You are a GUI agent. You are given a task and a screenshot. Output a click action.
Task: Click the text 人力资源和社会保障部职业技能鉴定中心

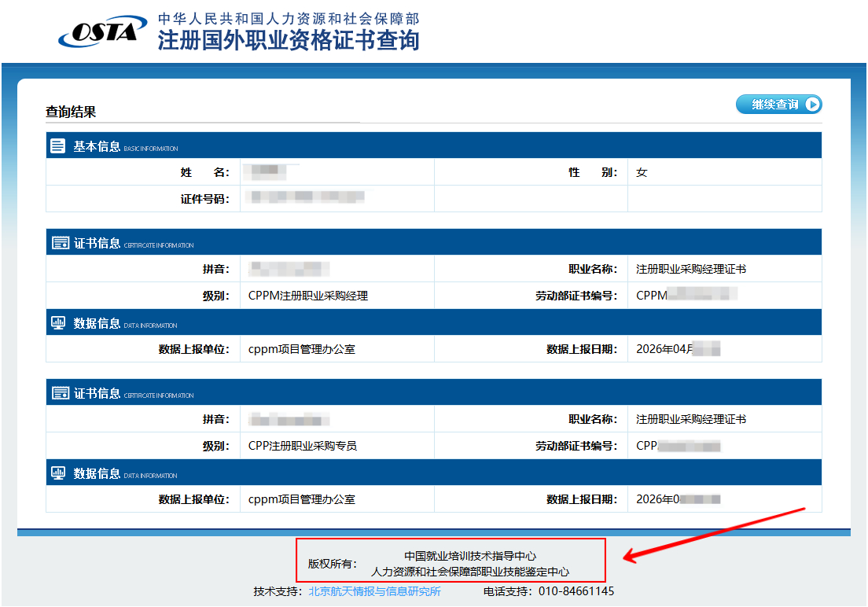pos(470,572)
